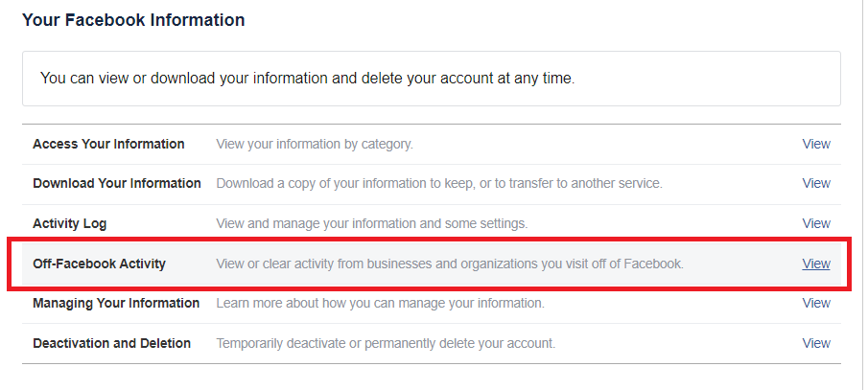Click the Activity Log row label
Screen dimensions: 868x390
click(70, 223)
